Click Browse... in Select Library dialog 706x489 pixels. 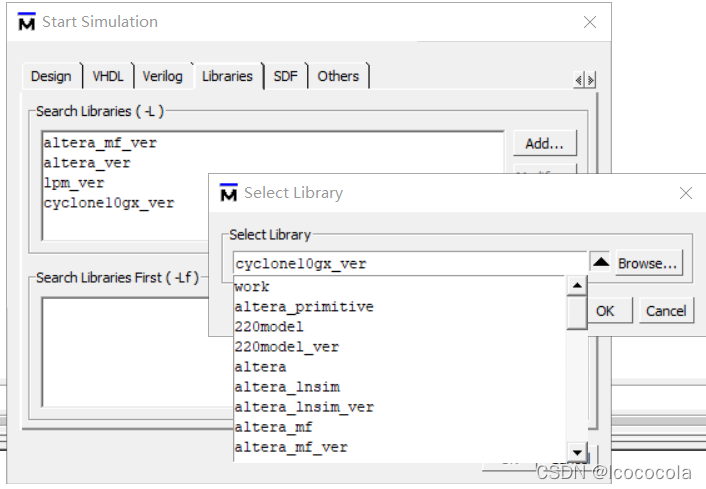point(647,263)
